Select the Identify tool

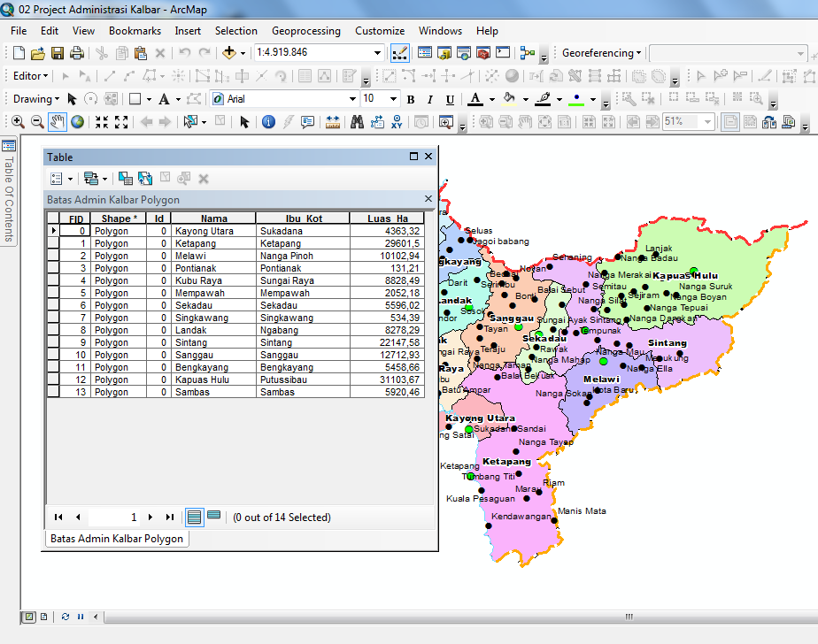click(268, 122)
